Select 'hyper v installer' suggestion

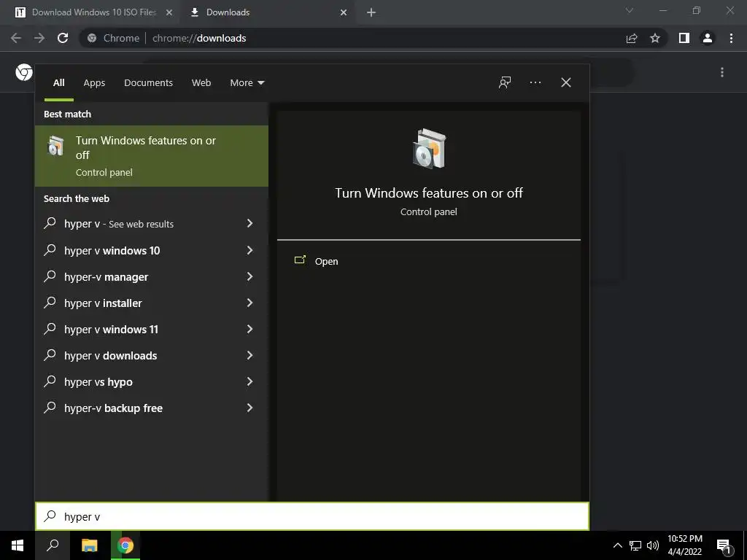point(152,303)
